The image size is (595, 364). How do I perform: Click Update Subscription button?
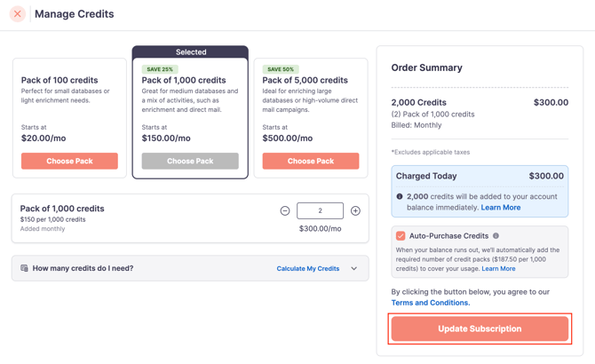point(480,328)
